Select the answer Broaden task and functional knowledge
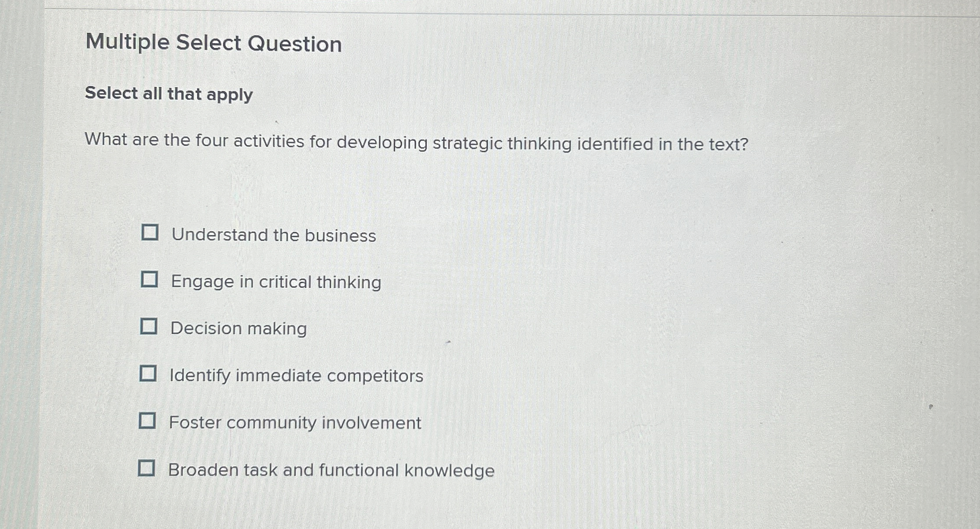The height and width of the screenshot is (529, 980). click(x=331, y=470)
